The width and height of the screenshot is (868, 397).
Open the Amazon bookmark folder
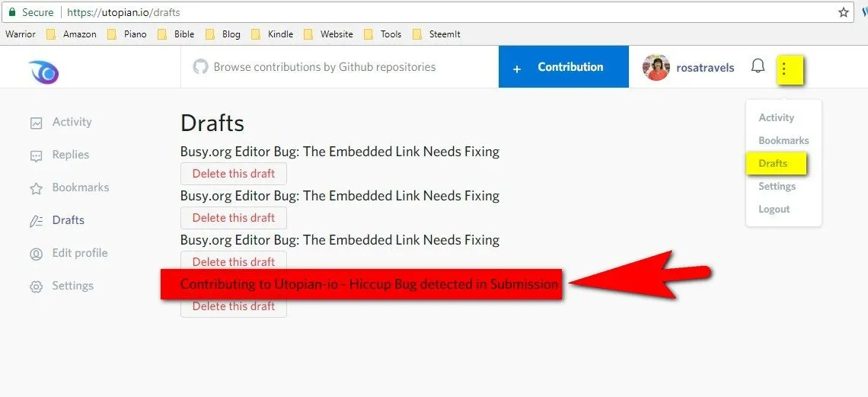(x=72, y=34)
